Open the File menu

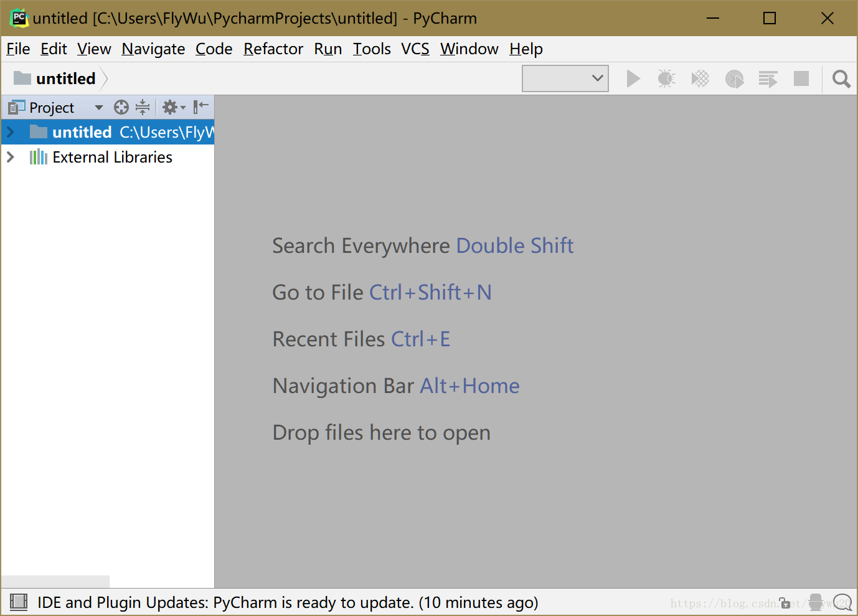tap(18, 49)
